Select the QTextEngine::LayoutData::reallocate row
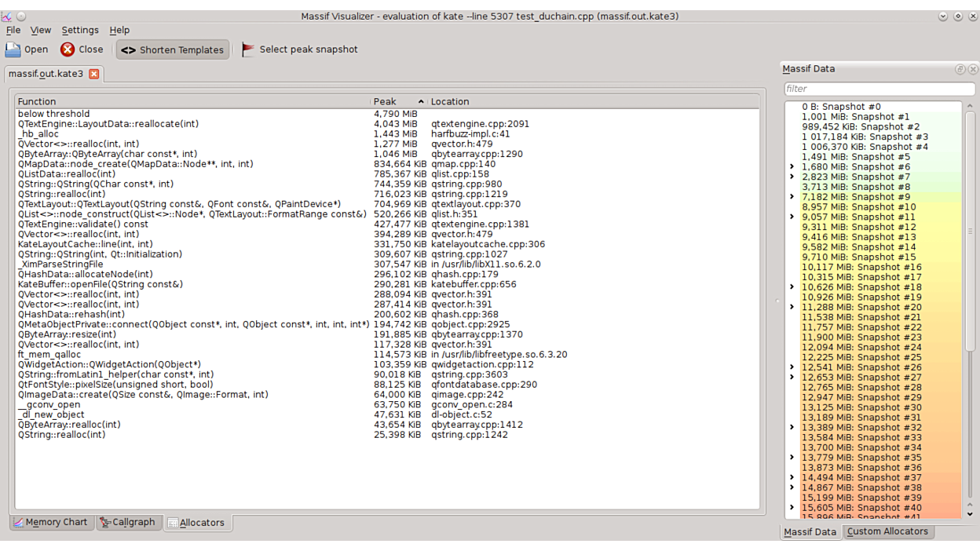 pos(108,124)
